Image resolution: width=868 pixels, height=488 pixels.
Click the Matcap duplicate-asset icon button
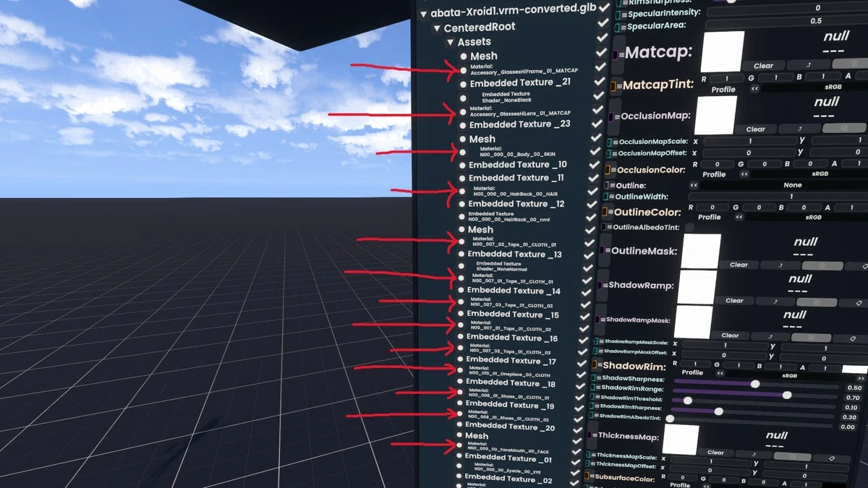[851, 65]
